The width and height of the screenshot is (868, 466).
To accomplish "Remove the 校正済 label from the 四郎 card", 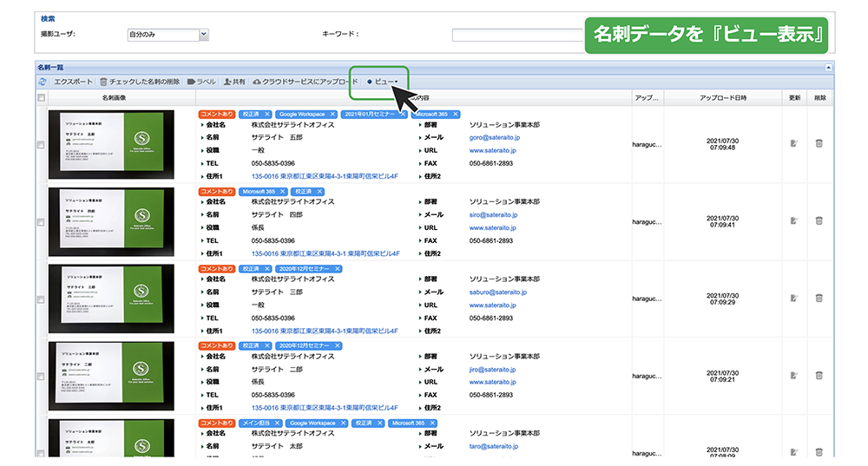I will pyautogui.click(x=319, y=192).
